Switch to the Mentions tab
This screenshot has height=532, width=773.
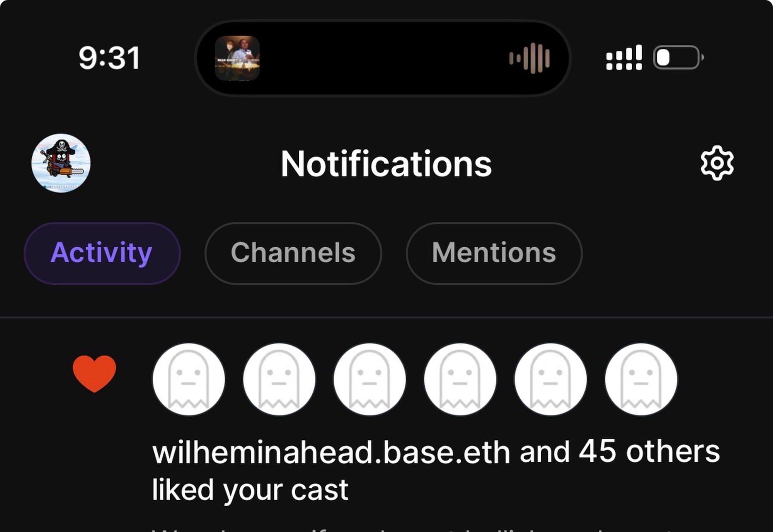pos(494,253)
